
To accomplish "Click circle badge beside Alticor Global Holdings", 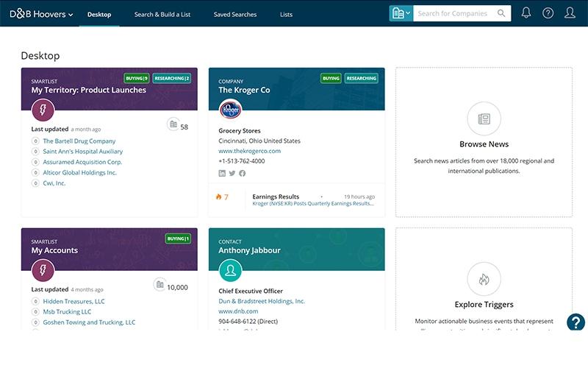I will (35, 173).
